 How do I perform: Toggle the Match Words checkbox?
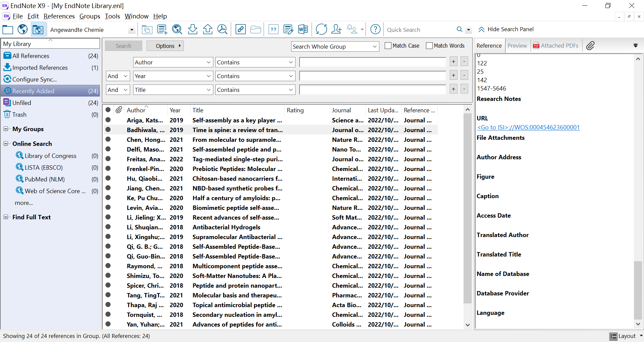(x=429, y=46)
